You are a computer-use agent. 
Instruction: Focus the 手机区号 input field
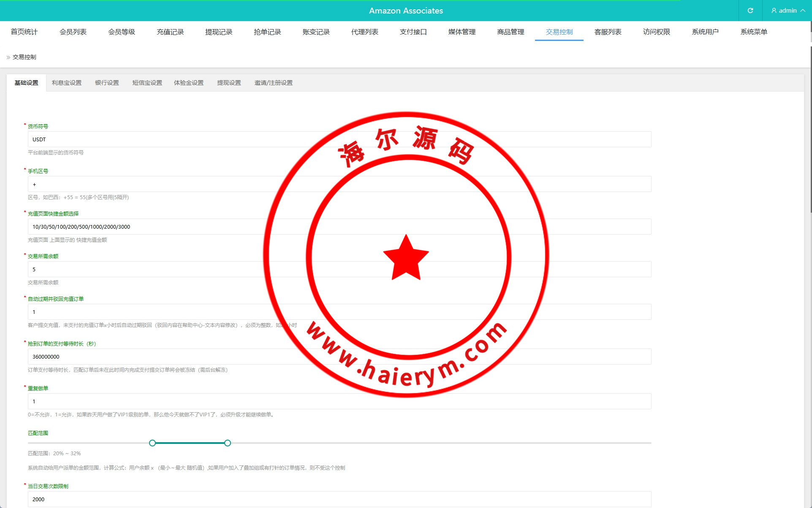(169, 184)
